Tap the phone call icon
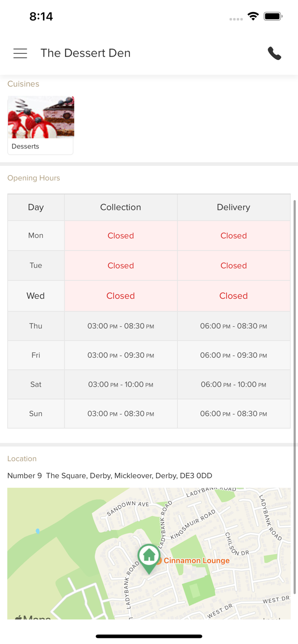 [x=274, y=53]
